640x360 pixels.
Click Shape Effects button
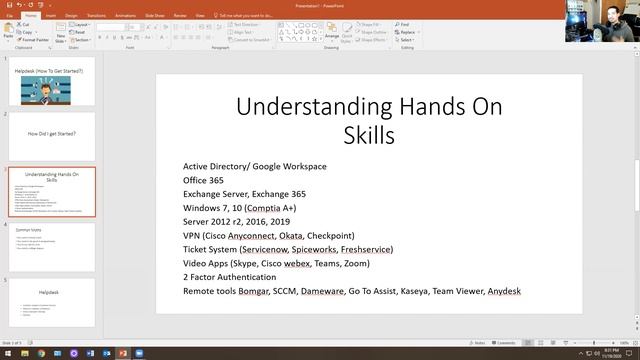pos(371,40)
